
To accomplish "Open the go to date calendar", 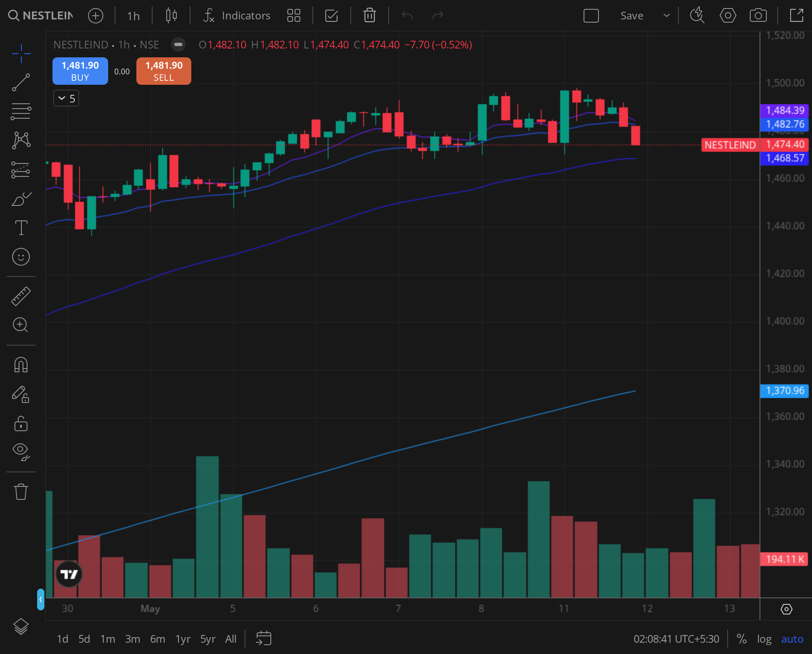I will click(x=264, y=639).
